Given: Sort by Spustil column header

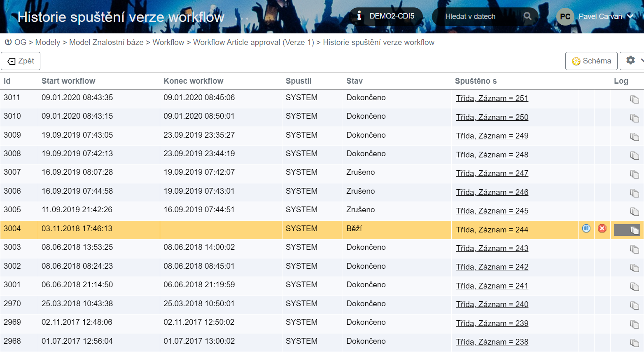Looking at the screenshot, I should click(x=299, y=81).
